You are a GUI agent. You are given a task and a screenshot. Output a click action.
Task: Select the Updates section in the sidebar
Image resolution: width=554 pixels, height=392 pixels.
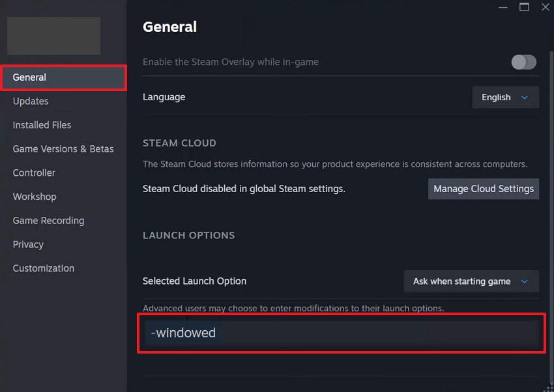coord(30,101)
